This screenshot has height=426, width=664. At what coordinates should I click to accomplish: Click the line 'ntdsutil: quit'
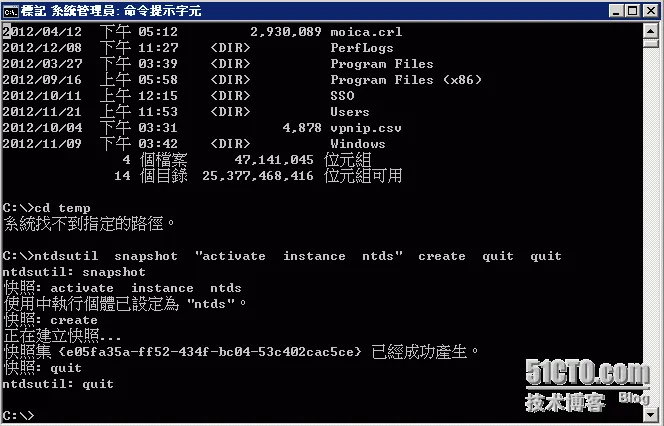58,384
